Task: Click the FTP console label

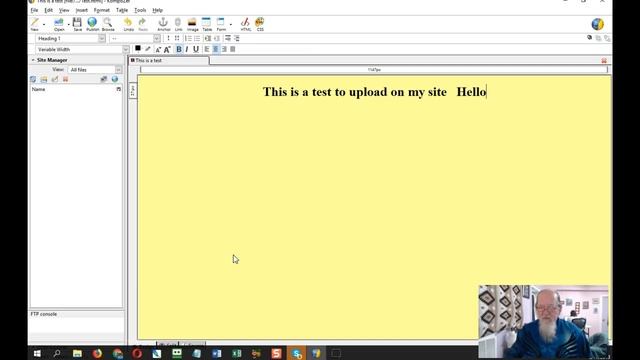Action: [44, 314]
